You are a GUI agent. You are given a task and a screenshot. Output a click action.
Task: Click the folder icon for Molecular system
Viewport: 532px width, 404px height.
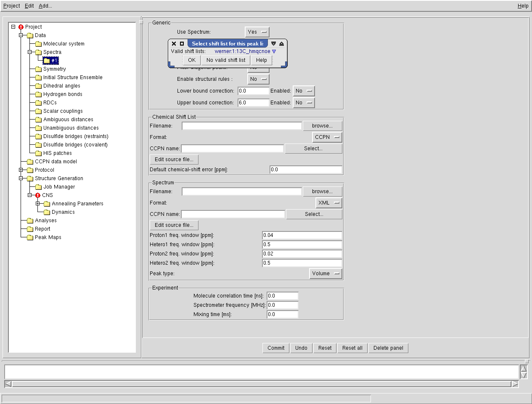38,44
